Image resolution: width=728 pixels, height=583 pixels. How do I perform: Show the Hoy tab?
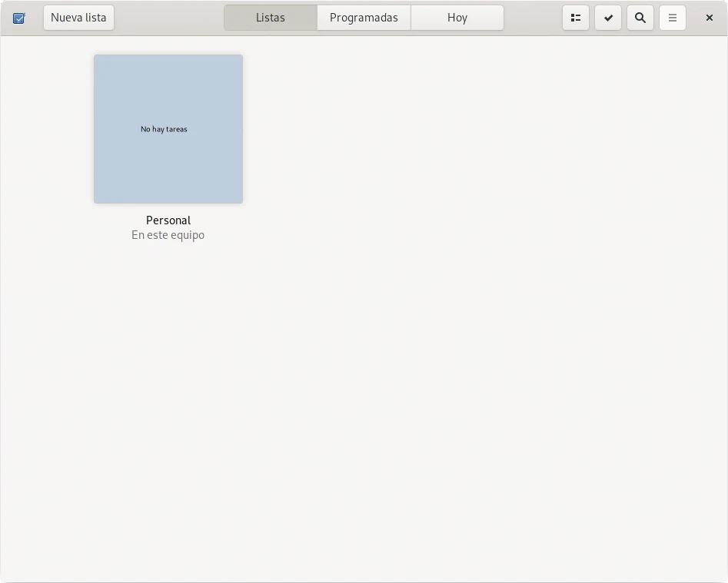457,18
